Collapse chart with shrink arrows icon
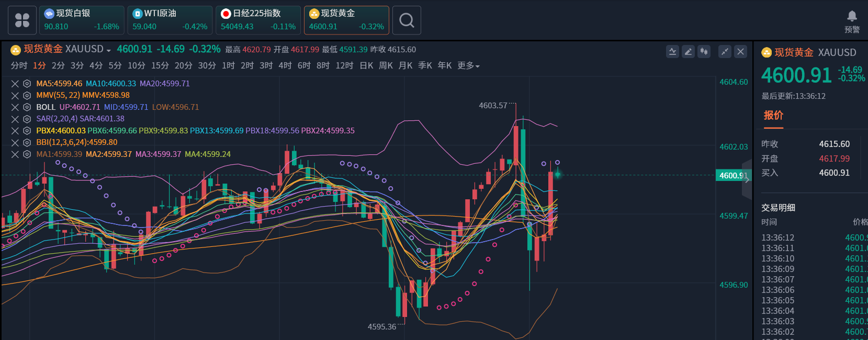This screenshot has width=868, height=340. point(725,51)
